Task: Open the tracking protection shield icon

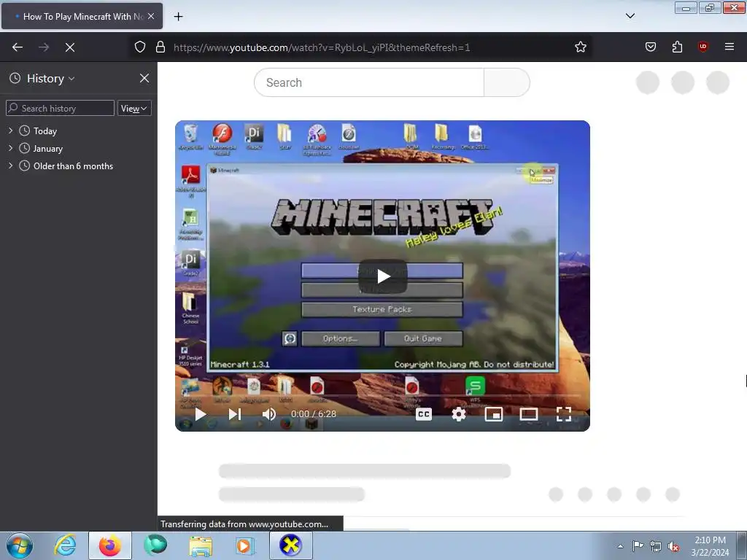Action: (x=139, y=47)
